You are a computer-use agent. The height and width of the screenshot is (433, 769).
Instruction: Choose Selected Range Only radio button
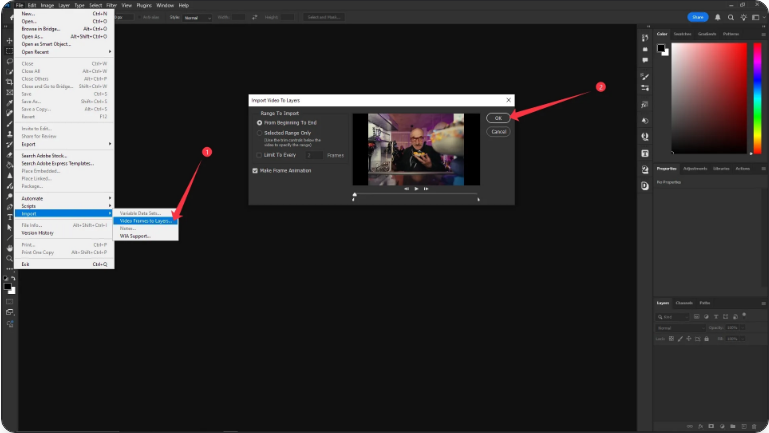(x=260, y=132)
